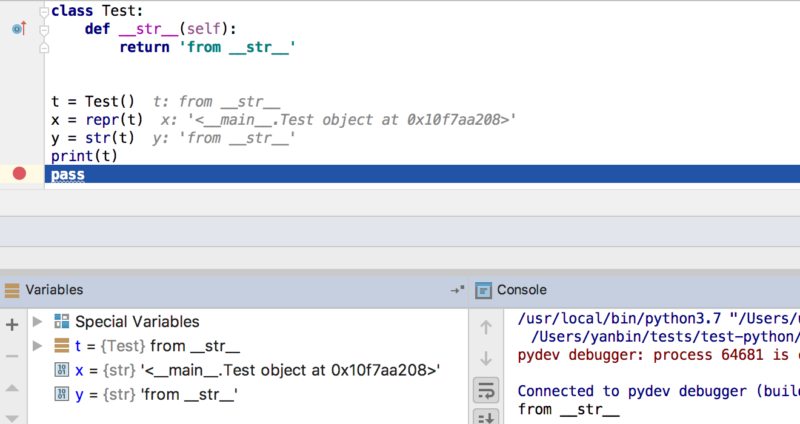This screenshot has height=424, width=800.
Task: Toggle soft-wrap in the console
Action: pyautogui.click(x=486, y=389)
